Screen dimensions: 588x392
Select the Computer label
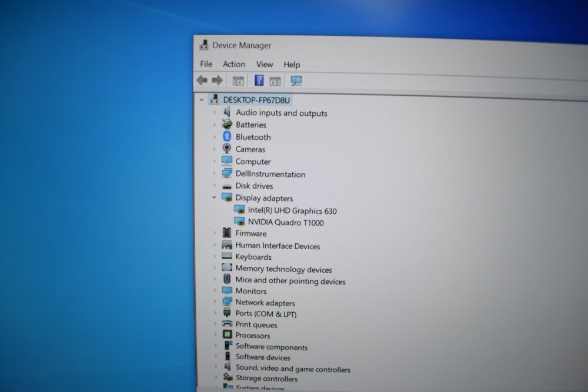tap(253, 162)
